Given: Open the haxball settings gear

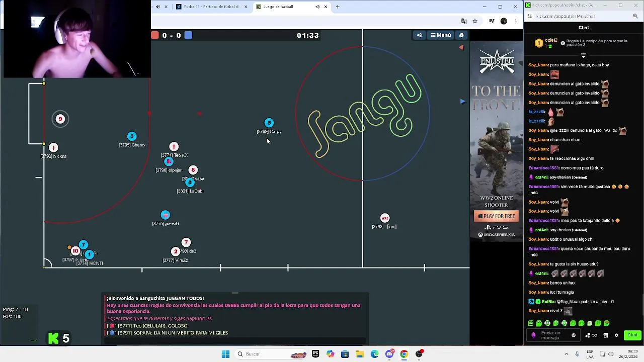Looking at the screenshot, I should [461, 35].
